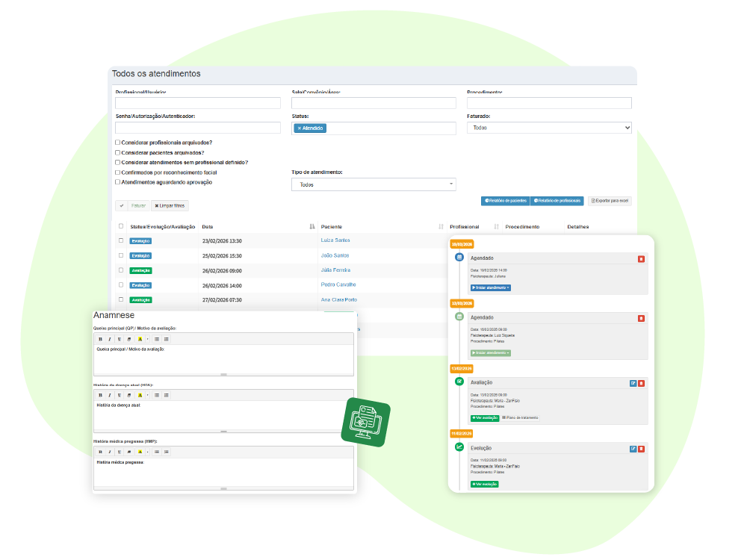Click highlight color A in Queixa principal toolbar
This screenshot has width=747, height=560.
pyautogui.click(x=140, y=340)
